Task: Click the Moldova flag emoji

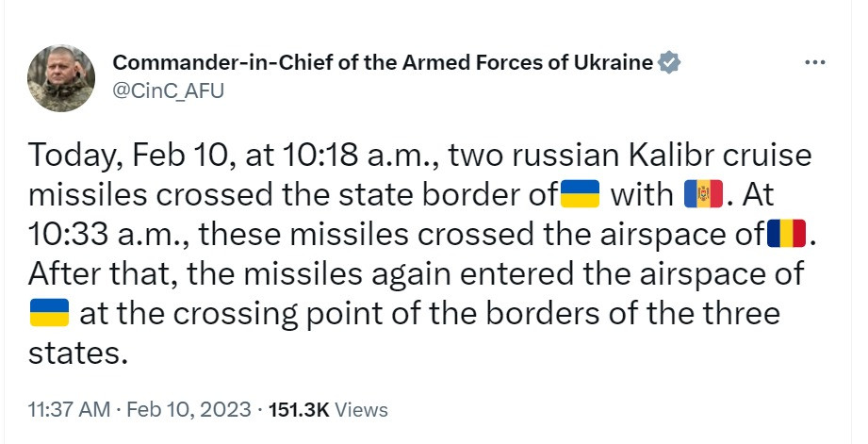Action: pyautogui.click(x=703, y=195)
